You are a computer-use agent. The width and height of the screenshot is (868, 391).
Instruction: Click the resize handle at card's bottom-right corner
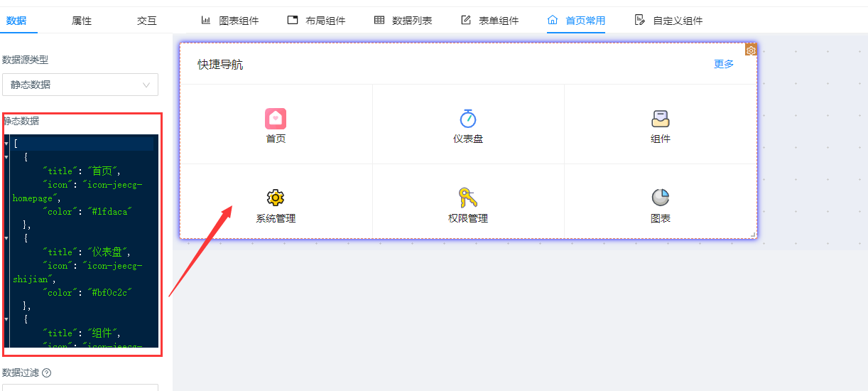click(x=753, y=235)
